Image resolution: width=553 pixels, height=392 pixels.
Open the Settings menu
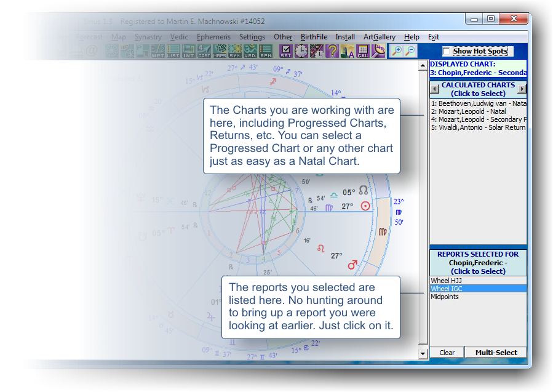point(252,37)
